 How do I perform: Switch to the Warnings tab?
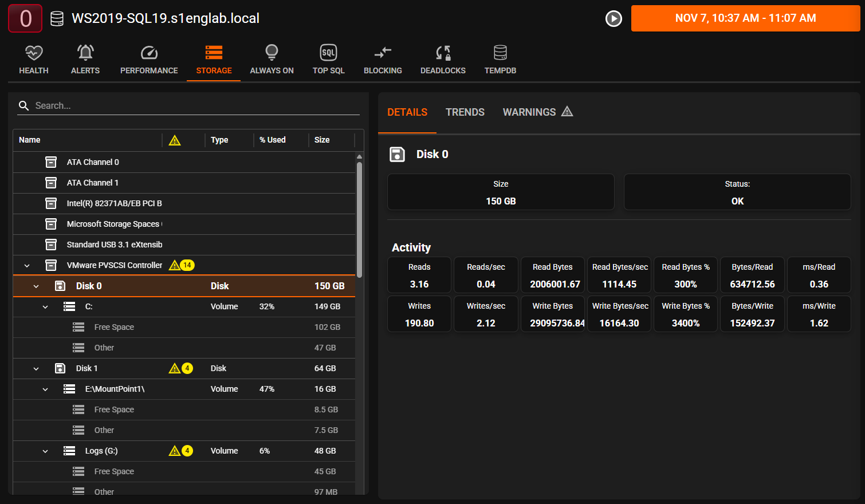tap(537, 112)
